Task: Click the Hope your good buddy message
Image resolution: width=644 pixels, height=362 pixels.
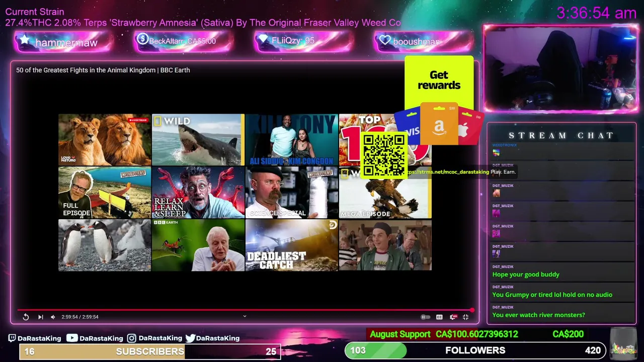Action: coord(526,275)
